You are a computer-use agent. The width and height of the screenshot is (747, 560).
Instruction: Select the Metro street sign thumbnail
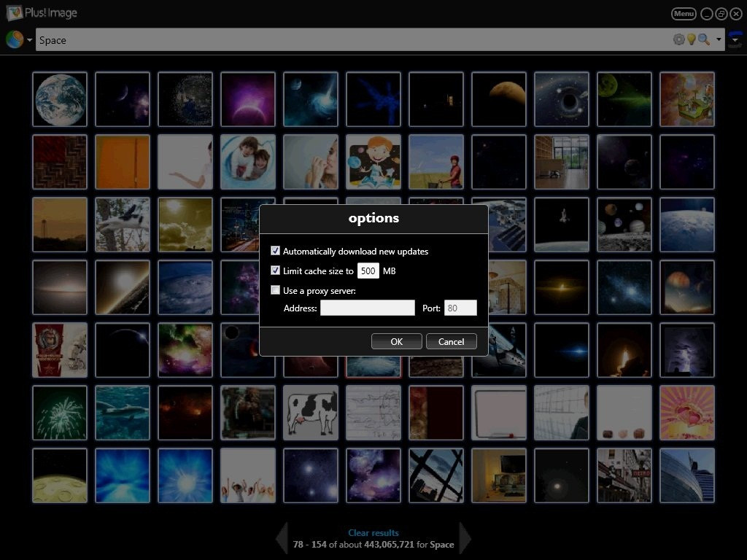click(624, 475)
